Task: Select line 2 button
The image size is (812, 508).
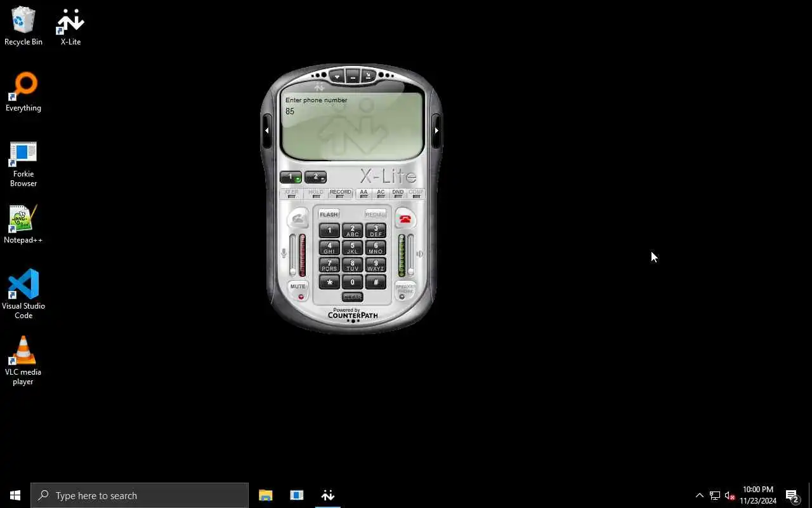Action: click(x=315, y=177)
